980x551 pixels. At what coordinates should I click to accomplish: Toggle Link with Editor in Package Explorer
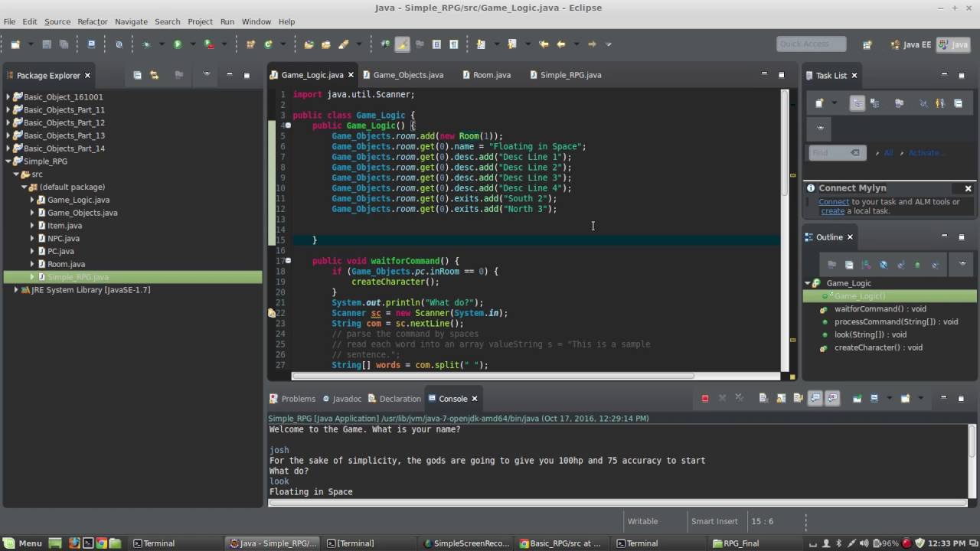coord(154,75)
